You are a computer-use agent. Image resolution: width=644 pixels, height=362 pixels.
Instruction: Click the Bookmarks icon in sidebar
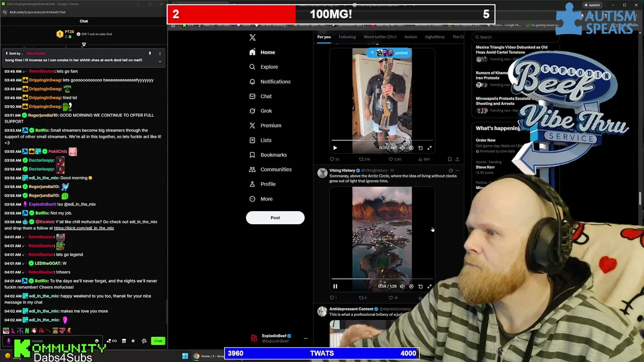pos(252,155)
